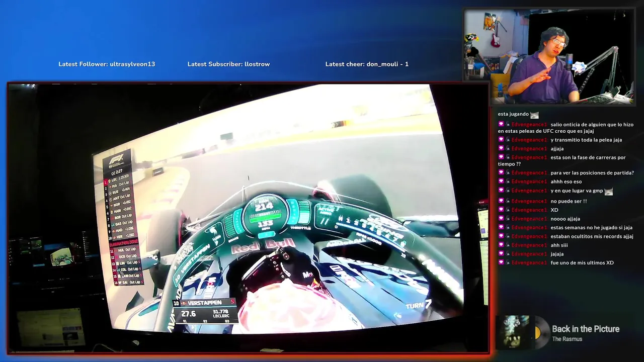Viewport: 644px width, 362px height.
Task: Click the "Q2 2:27" session timer
Action: click(x=117, y=171)
